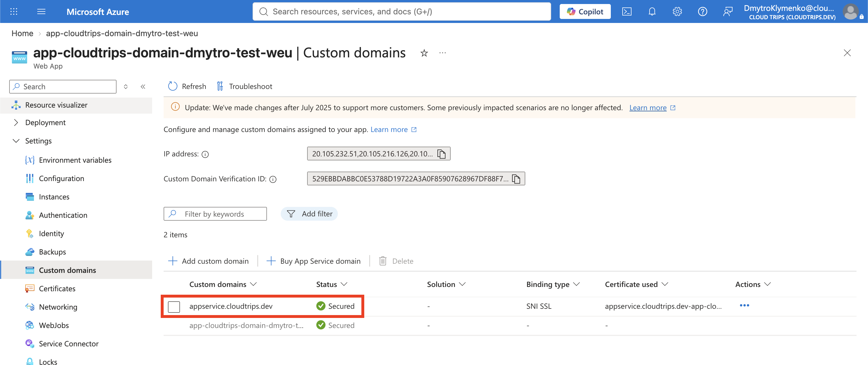Click appservice.cloudtrips.dev-app-clo... certificate cell
868x365 pixels.
pyautogui.click(x=663, y=306)
